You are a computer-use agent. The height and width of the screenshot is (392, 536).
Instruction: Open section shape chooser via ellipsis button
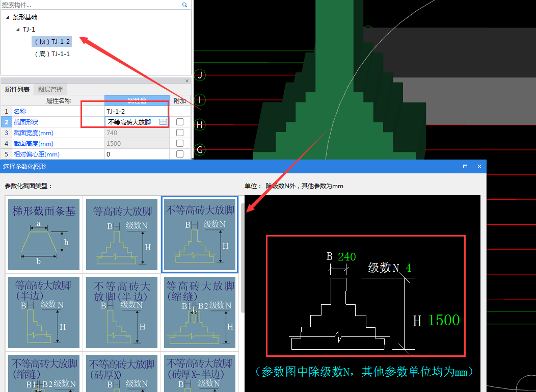163,122
